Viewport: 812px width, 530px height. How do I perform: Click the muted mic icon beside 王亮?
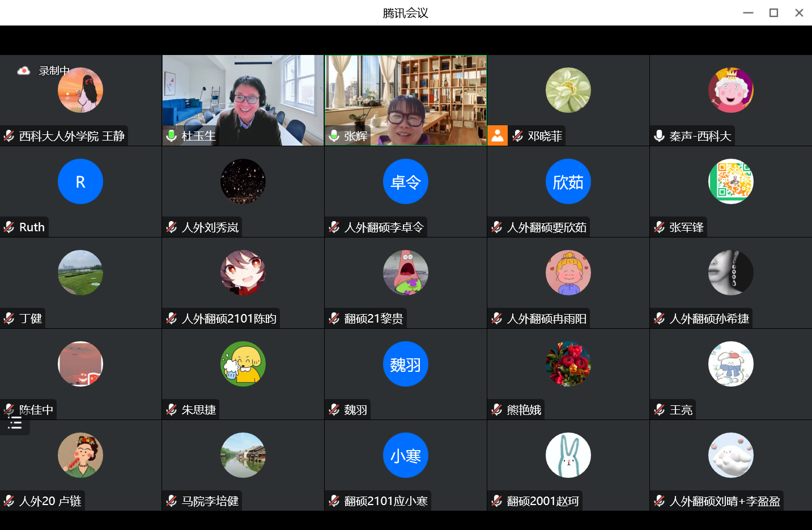[659, 409]
